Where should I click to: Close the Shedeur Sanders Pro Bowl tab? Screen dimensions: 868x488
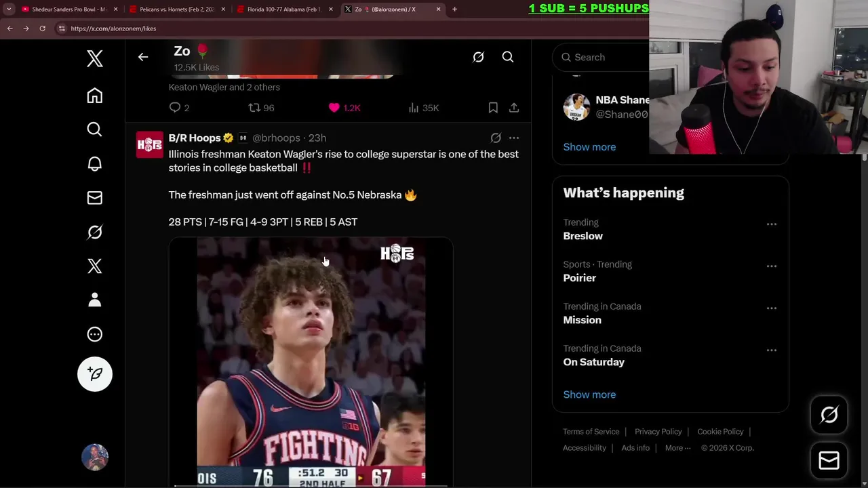click(115, 9)
